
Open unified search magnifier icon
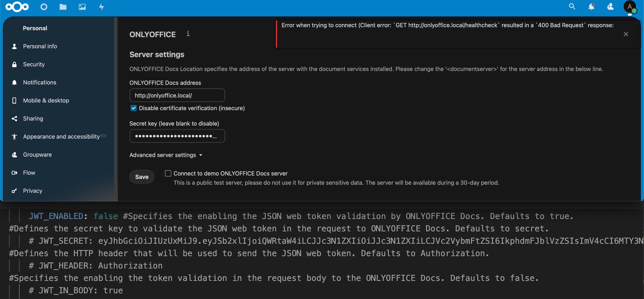(572, 6)
